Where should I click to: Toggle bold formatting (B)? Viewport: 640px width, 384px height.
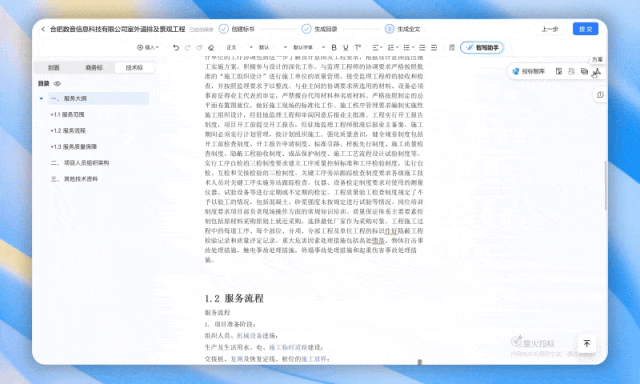334,48
